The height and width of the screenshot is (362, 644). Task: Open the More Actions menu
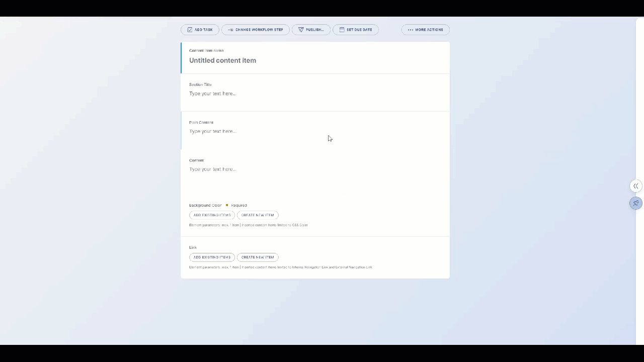tap(425, 30)
